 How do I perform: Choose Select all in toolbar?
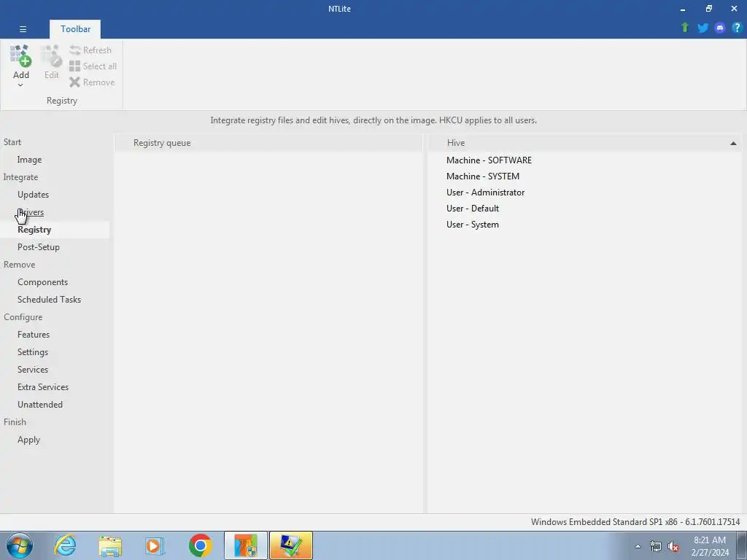click(x=93, y=66)
